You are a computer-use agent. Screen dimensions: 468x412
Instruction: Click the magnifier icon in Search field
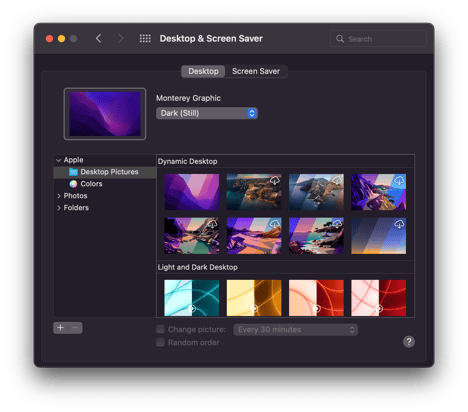tap(340, 39)
